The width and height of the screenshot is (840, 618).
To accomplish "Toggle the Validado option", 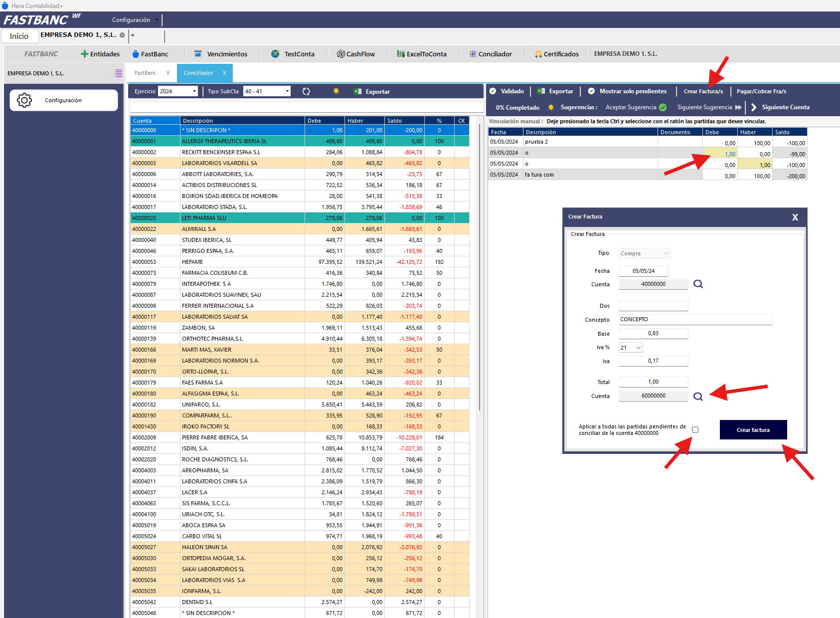I will pyautogui.click(x=506, y=91).
